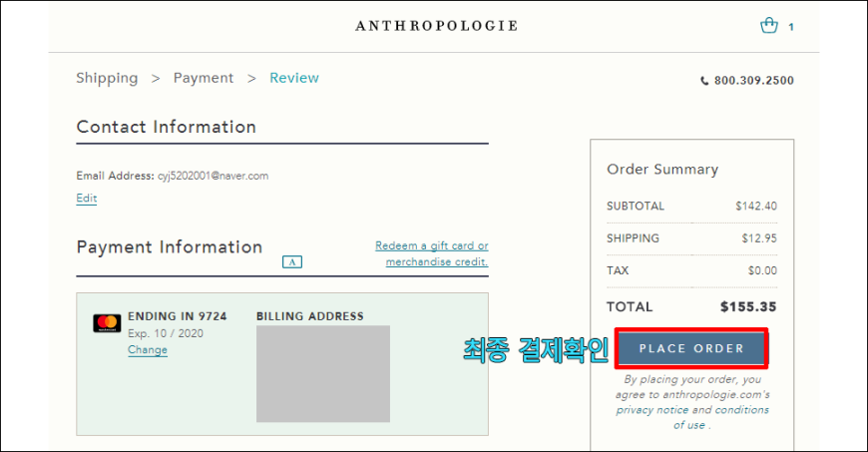Open Redeem a gift card or merchandise credit
Screen dimensions: 868x452
point(432,253)
